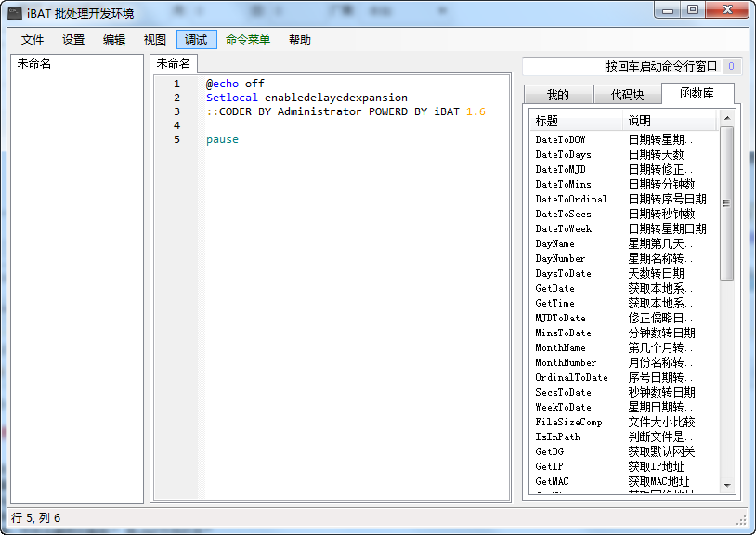Click the scroll down arrow of function list
This screenshot has height=535, width=756.
(x=727, y=486)
